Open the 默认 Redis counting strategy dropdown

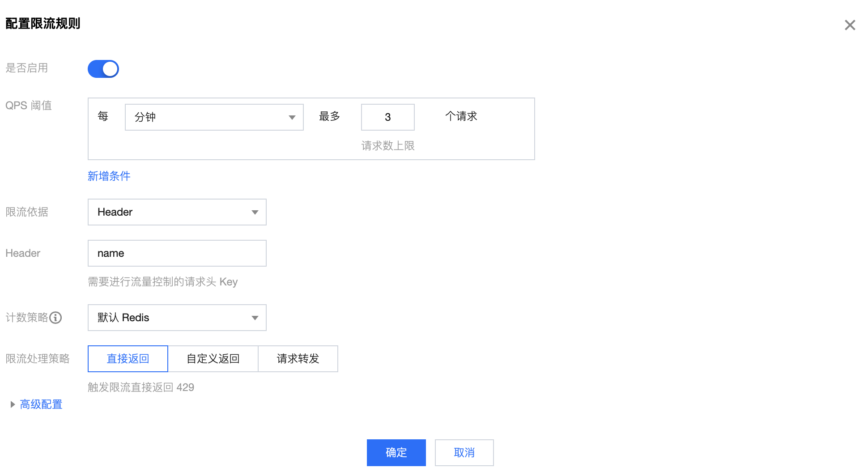(177, 318)
